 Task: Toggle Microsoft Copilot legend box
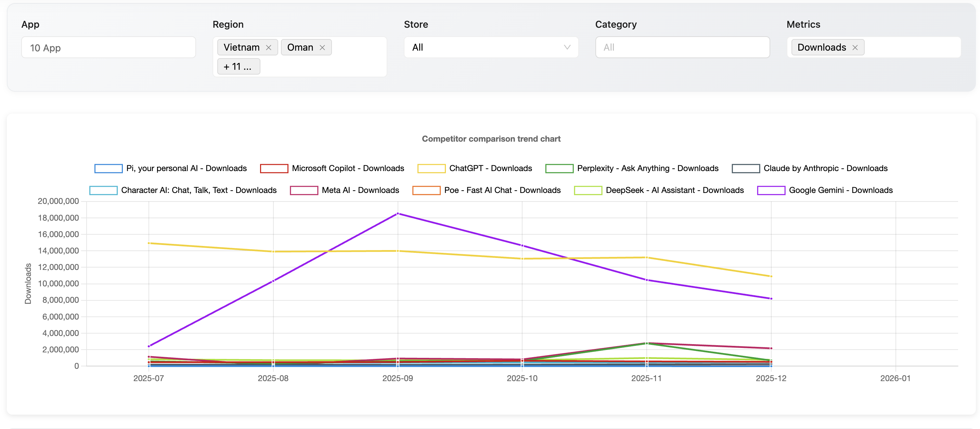point(274,168)
